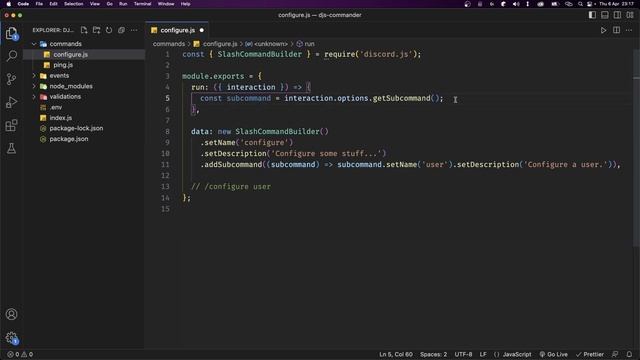Open editor more actions ellipsis
640x360 pixels.
click(629, 30)
